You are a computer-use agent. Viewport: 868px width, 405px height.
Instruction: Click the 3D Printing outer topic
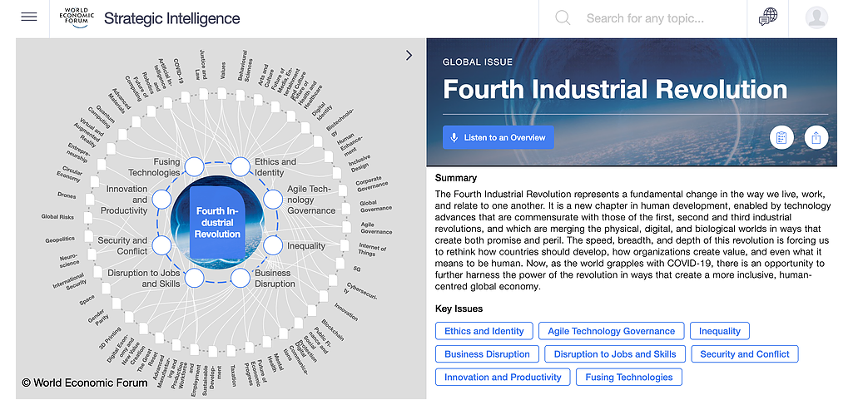coord(110,338)
